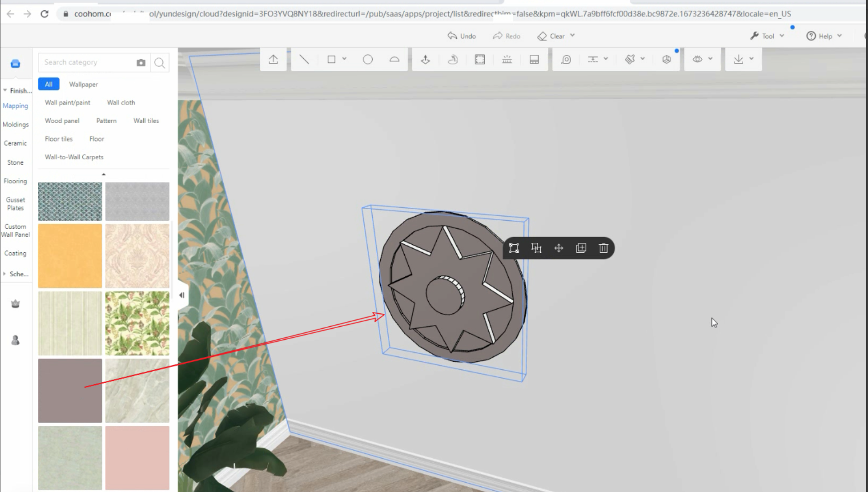Image resolution: width=868 pixels, height=492 pixels.
Task: Click the Undo button
Action: coord(462,36)
